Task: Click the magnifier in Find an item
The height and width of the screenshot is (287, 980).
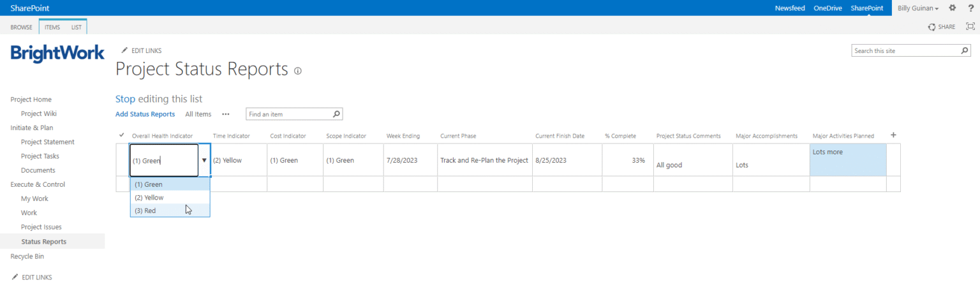Action: pyautogui.click(x=337, y=114)
